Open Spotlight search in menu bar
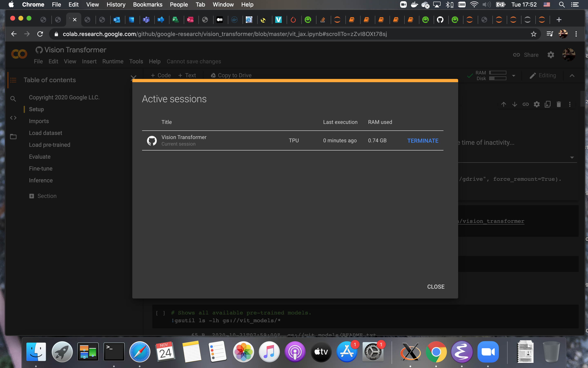 [x=561, y=4]
